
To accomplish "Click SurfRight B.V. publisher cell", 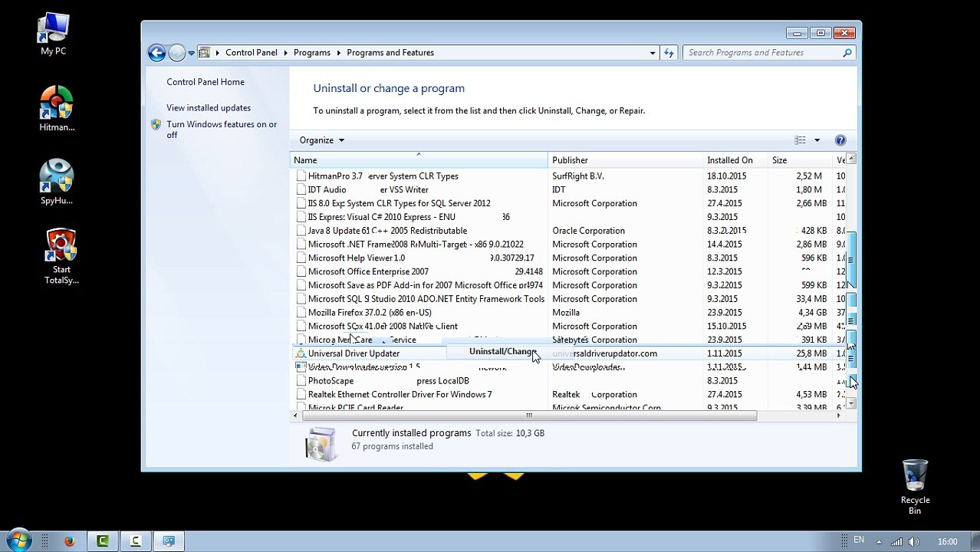I will 578,176.
